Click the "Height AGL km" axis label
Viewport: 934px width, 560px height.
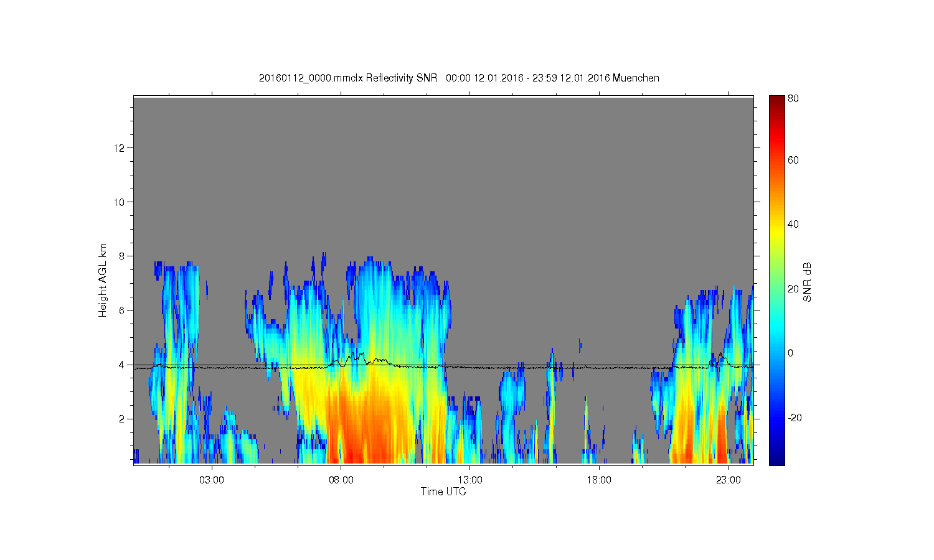pyautogui.click(x=103, y=280)
